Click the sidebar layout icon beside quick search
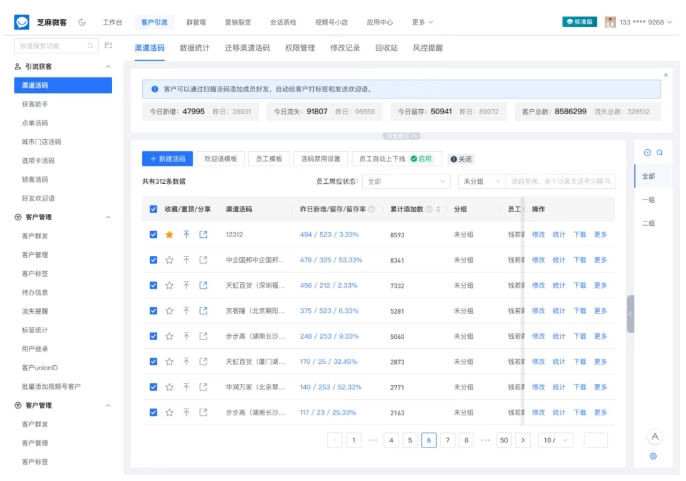This screenshot has width=686, height=481. click(107, 46)
